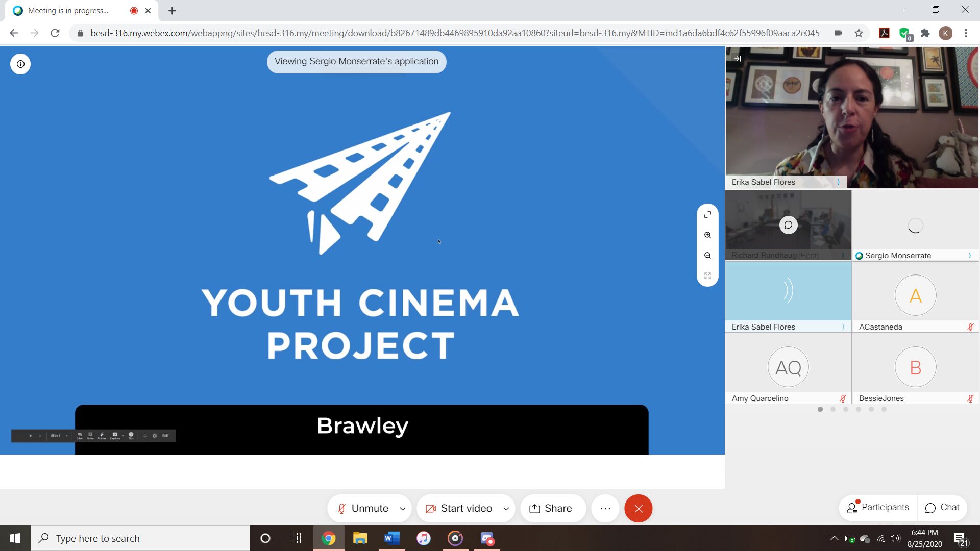The width and height of the screenshot is (980, 551).
Task: Open Cortana circle icon
Action: coord(265,538)
